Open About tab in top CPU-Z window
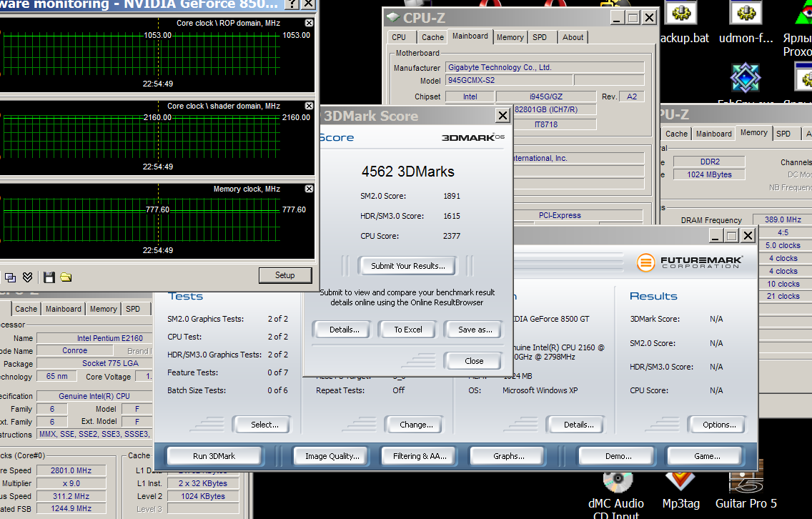The height and width of the screenshot is (519, 812). 573,37
